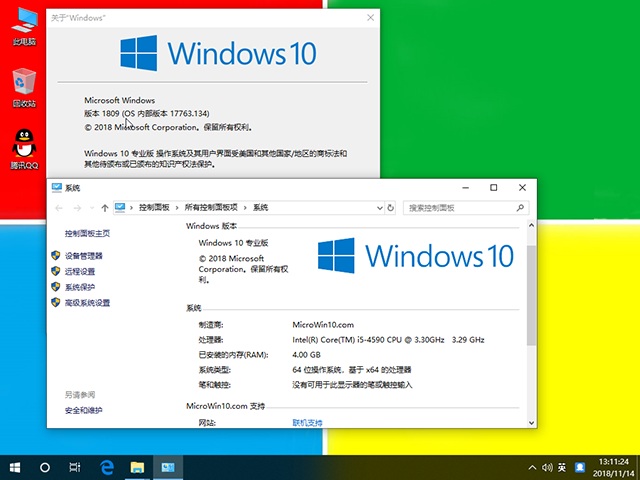Click the volume speaker tray icon
Screen dimensions: 640x480
tap(547, 467)
